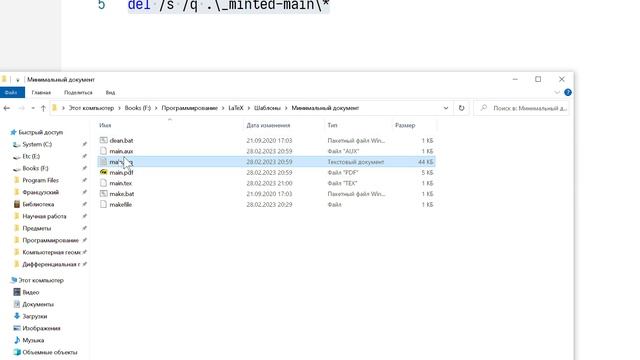
Task: Expand chevron after LaTeX in path
Action: [249, 108]
